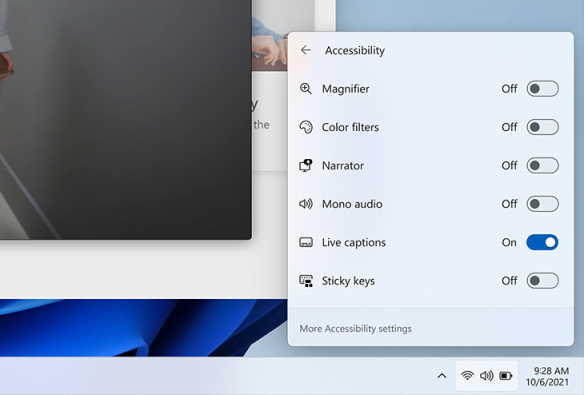This screenshot has height=395, width=584.
Task: Click the Off status next to Color filters
Action: [x=509, y=127]
